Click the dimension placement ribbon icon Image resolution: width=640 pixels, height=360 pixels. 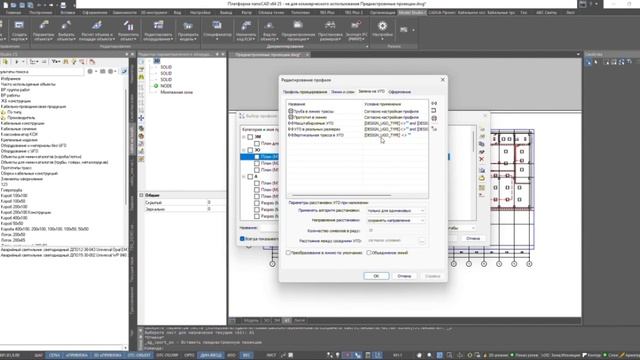tap(330, 26)
